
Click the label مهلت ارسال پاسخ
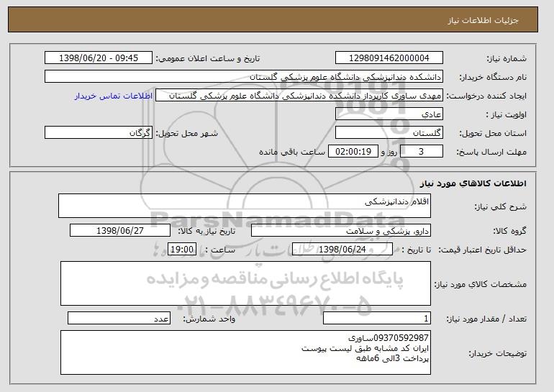coord(491,152)
